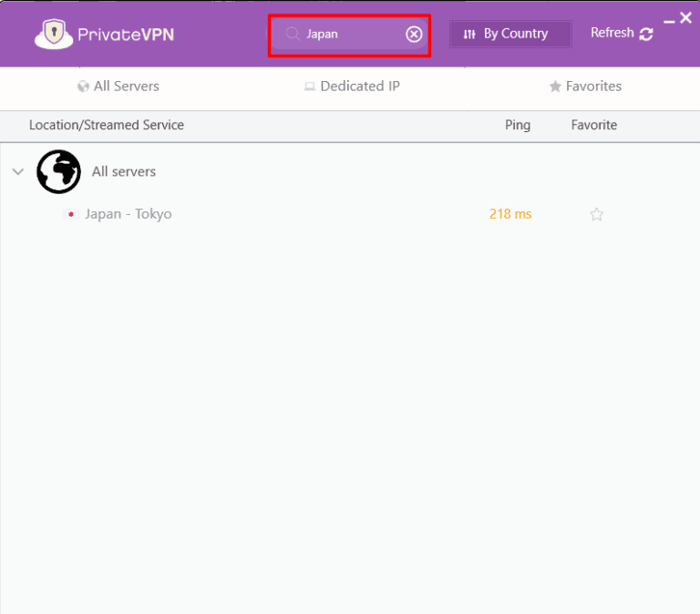Click the All servers group label
The height and width of the screenshot is (614, 700).
pos(124,171)
